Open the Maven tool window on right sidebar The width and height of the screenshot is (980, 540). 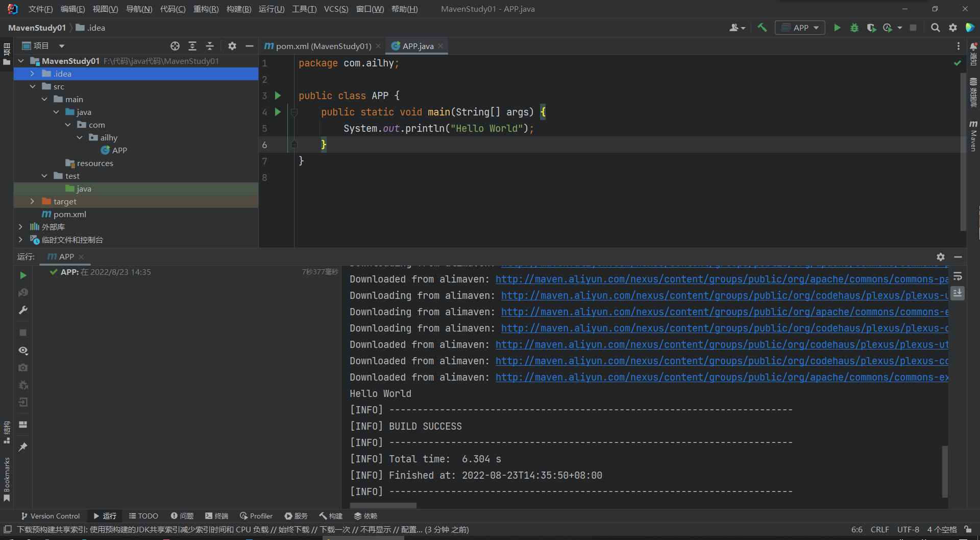973,136
